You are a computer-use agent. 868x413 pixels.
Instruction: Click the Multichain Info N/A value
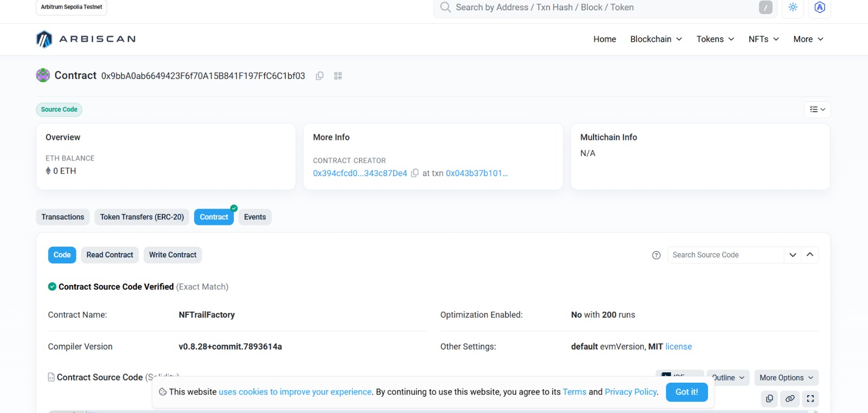(588, 153)
